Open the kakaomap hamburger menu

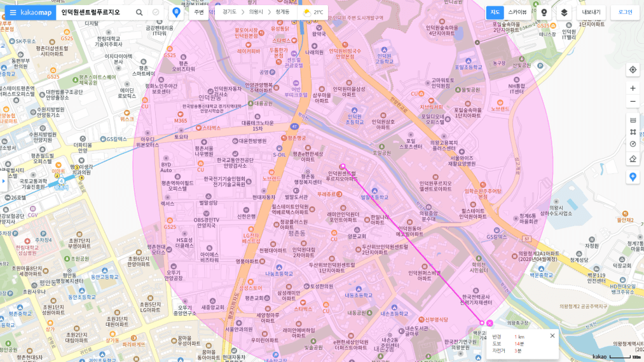tap(13, 12)
